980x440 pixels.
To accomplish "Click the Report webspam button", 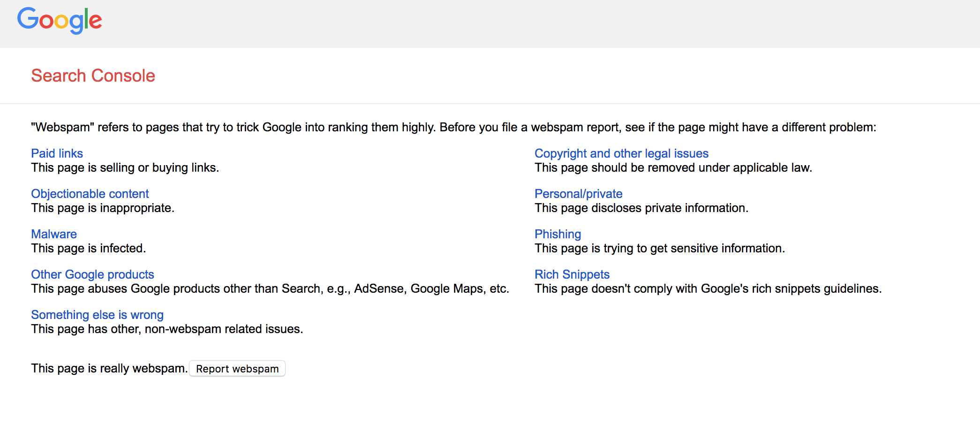I will [237, 369].
